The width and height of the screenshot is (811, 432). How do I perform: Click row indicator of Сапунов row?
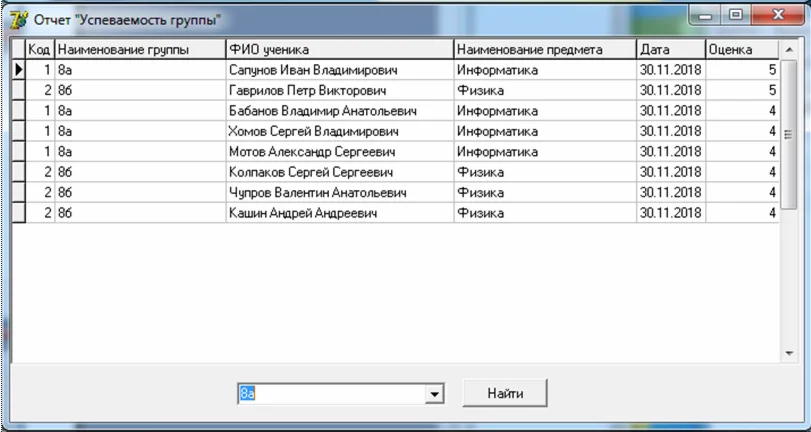point(19,70)
